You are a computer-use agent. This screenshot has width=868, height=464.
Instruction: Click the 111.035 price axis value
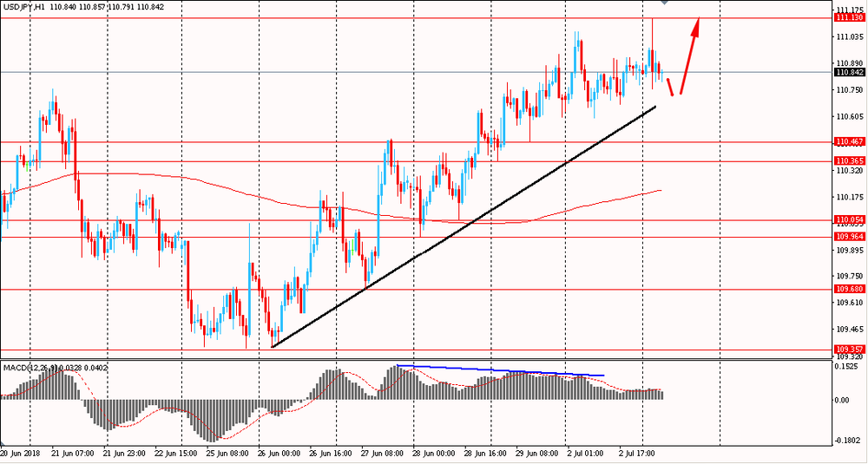click(x=851, y=37)
